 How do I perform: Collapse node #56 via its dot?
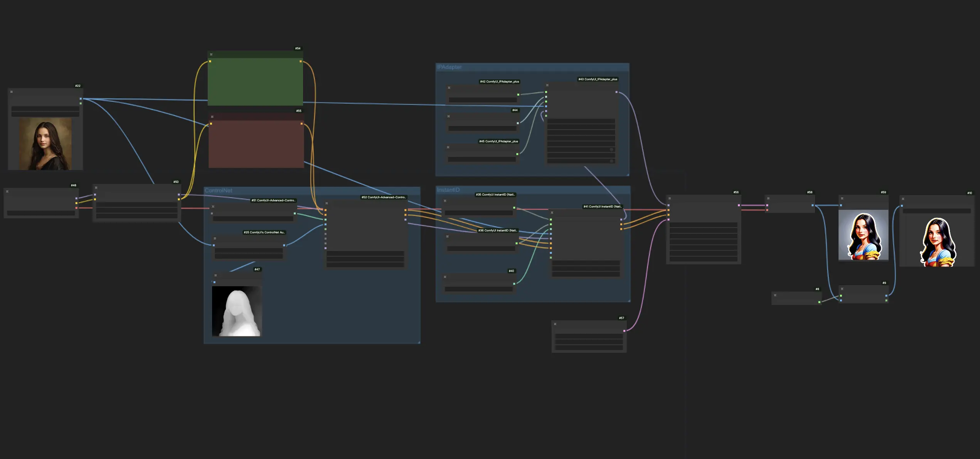pyautogui.click(x=670, y=198)
